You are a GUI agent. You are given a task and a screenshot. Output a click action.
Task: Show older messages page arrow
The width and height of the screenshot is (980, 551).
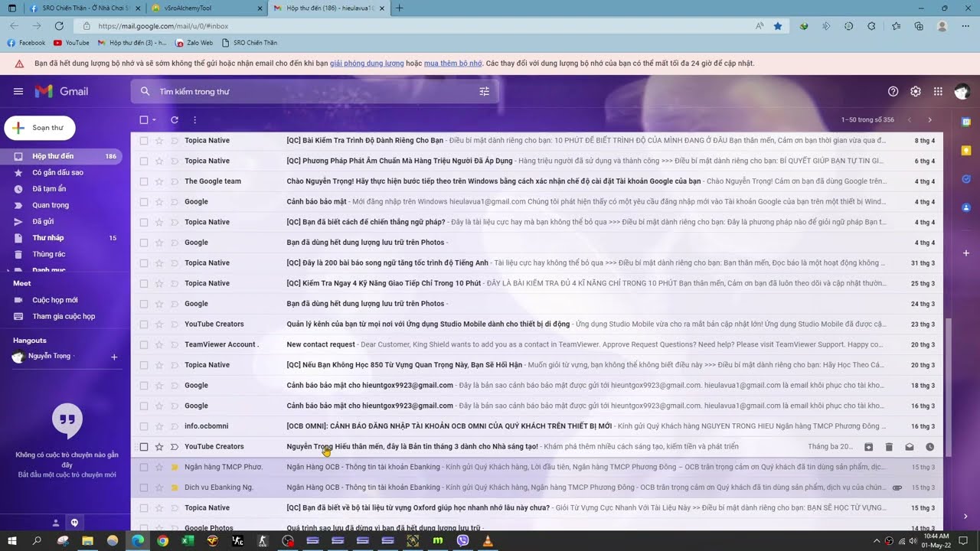pos(930,120)
